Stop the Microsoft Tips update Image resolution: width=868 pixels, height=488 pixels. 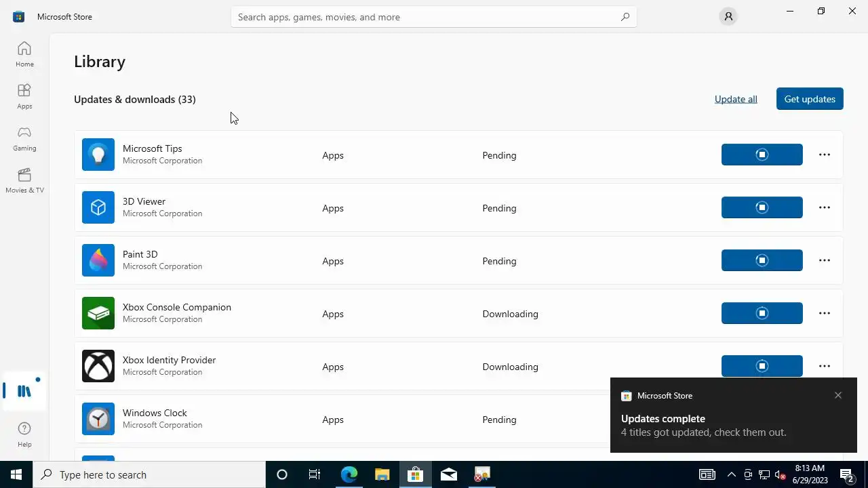click(x=762, y=155)
